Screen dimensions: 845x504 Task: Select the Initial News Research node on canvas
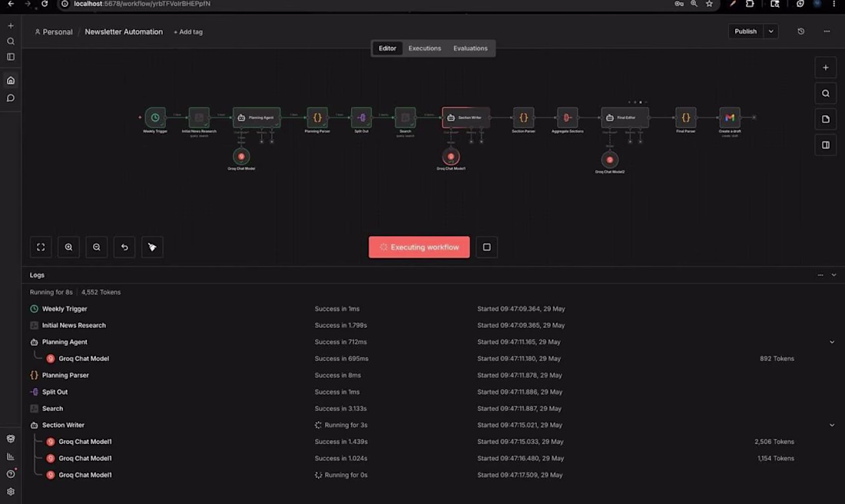tap(199, 118)
